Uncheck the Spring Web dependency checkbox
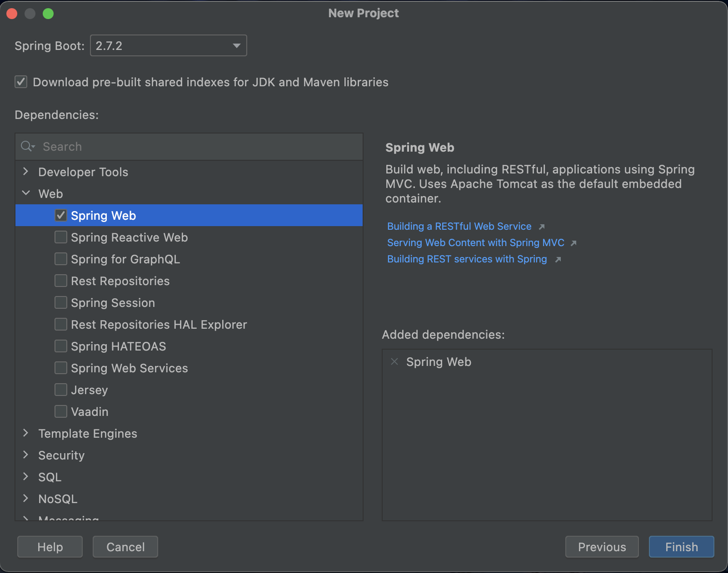The image size is (728, 573). [61, 215]
